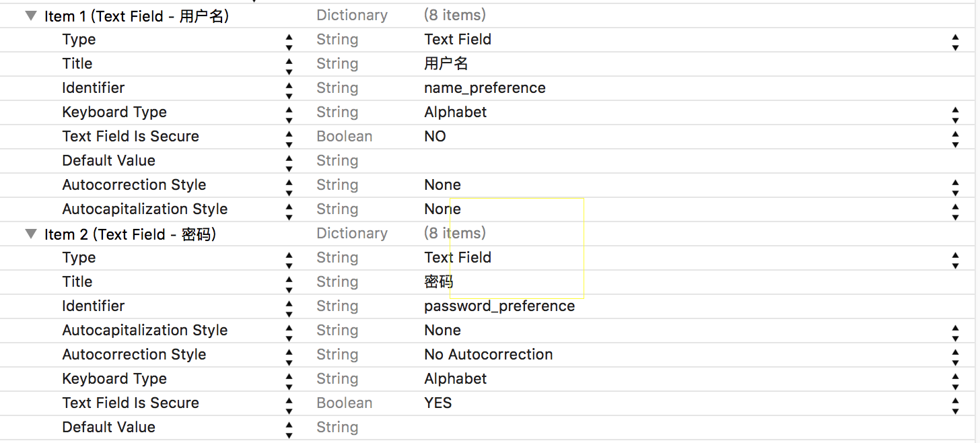The width and height of the screenshot is (980, 443).
Task: Click the 密码 Title value in Item 2
Action: (438, 282)
